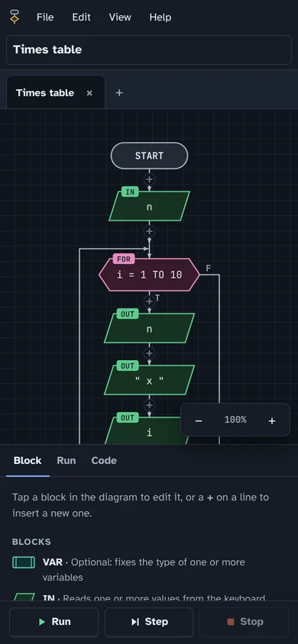Screen dimensions: 298x644
Task: Select the START terminal block
Action: (149, 156)
